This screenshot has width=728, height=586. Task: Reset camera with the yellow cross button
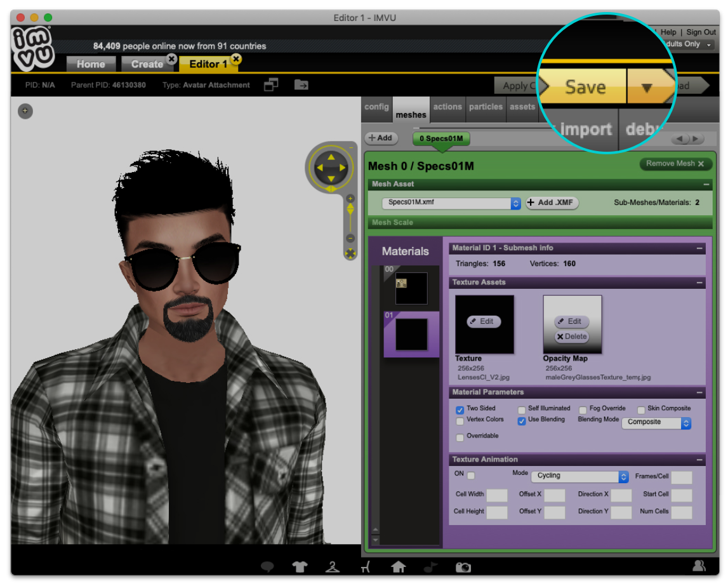350,253
